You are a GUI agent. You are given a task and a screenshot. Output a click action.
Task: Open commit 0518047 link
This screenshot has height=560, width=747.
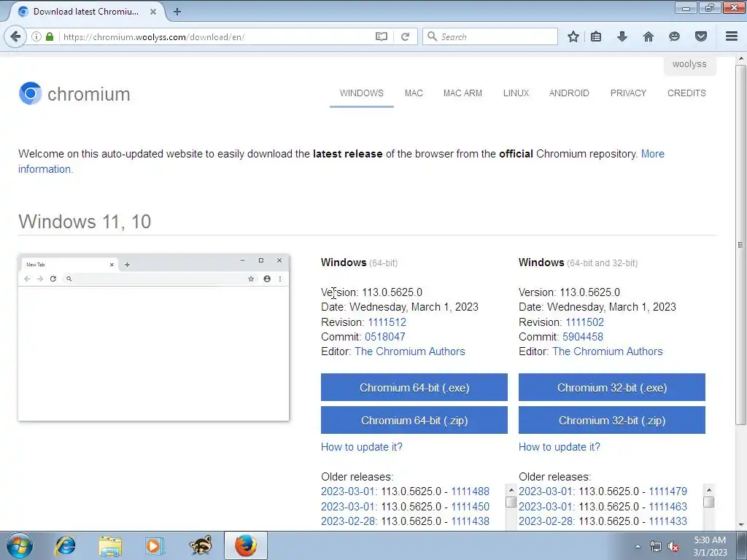click(385, 337)
